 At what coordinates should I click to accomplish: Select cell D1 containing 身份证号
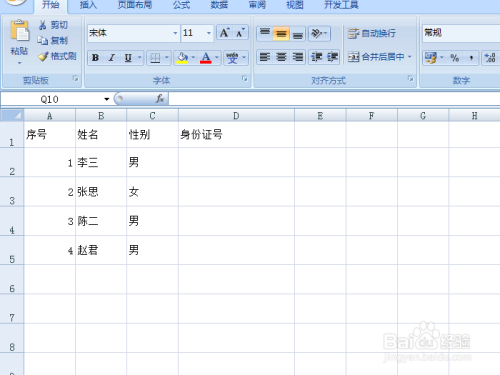pos(236,134)
